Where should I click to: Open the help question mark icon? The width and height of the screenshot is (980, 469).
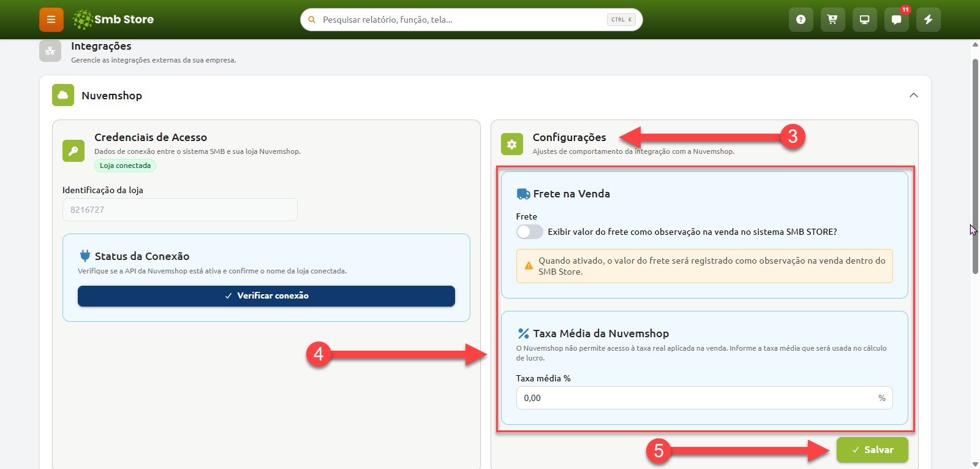801,20
